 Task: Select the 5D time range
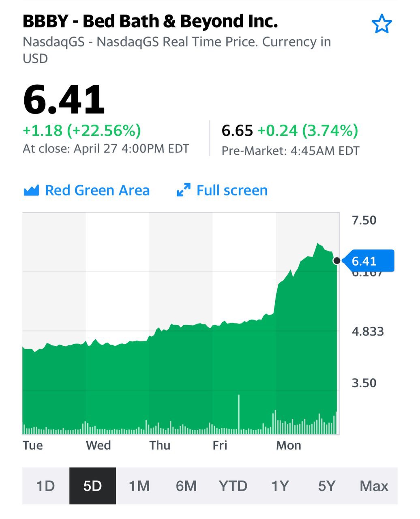coord(93,486)
